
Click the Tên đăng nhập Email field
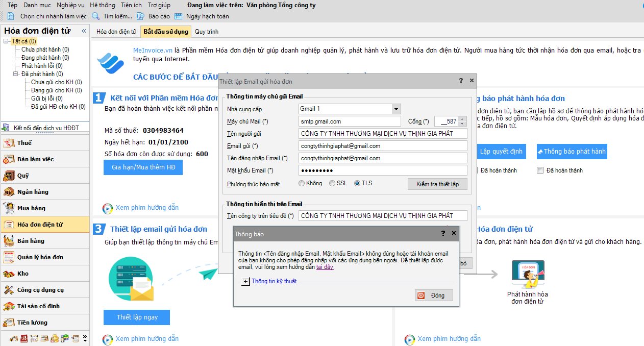(x=383, y=158)
